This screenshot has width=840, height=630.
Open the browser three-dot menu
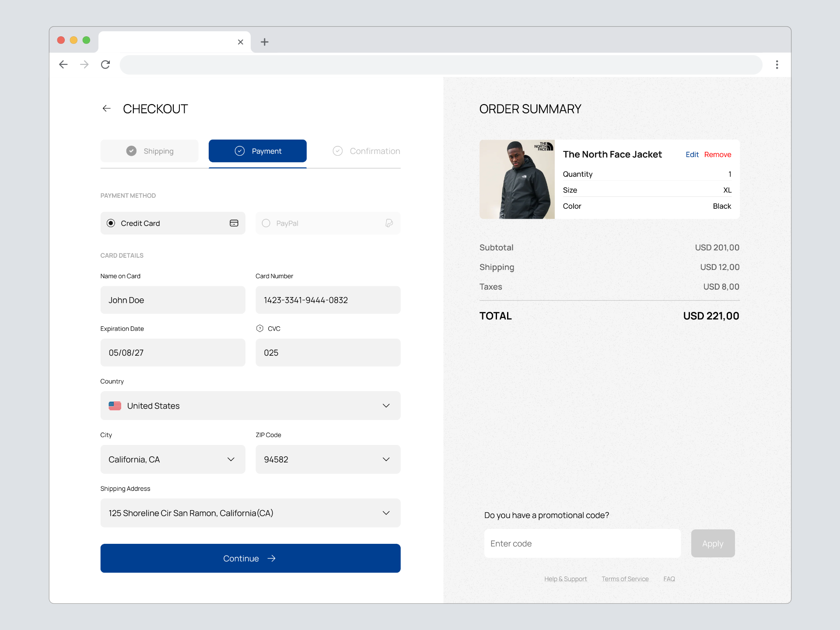(x=777, y=64)
